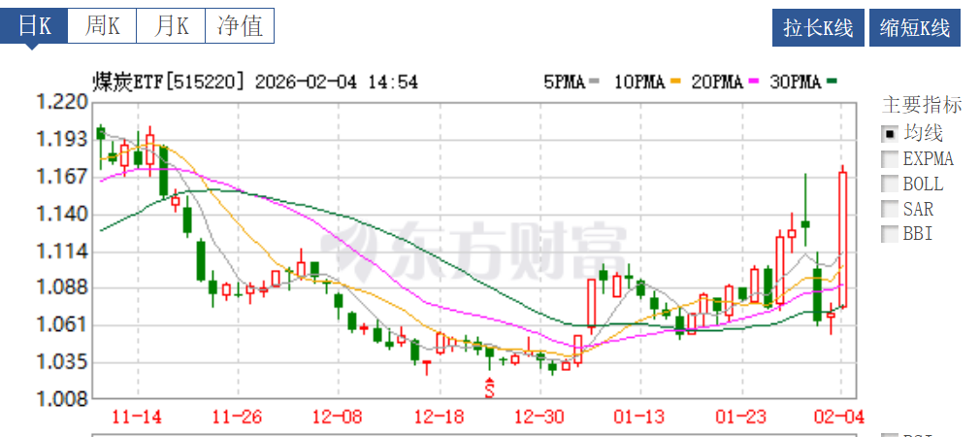Click the 1.008 price axis label
The width and height of the screenshot is (980, 437).
coord(60,398)
